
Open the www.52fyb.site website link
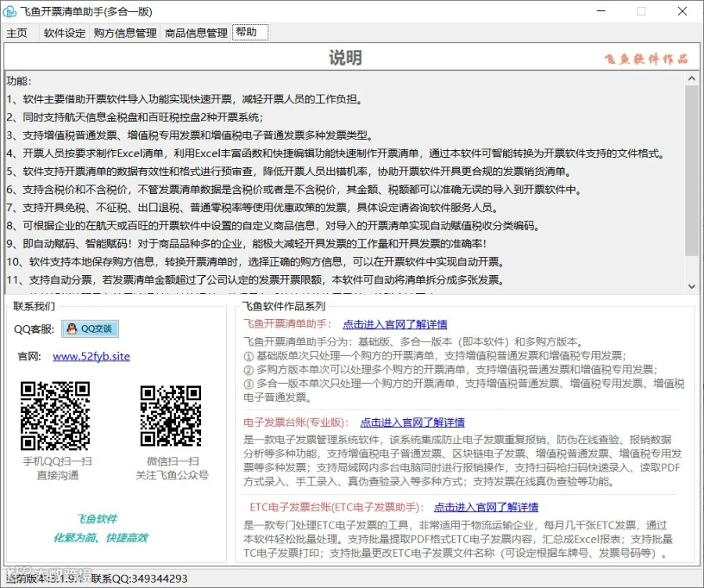[x=92, y=357]
